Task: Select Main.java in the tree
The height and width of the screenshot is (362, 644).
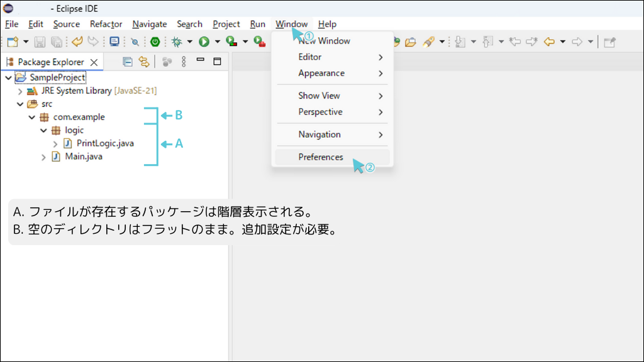Action: coord(84,156)
